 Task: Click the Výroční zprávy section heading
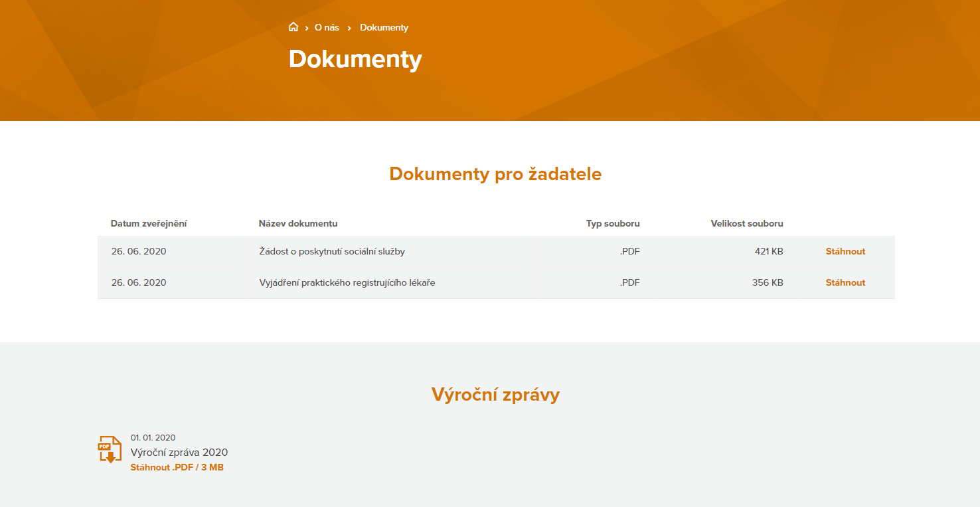(494, 394)
